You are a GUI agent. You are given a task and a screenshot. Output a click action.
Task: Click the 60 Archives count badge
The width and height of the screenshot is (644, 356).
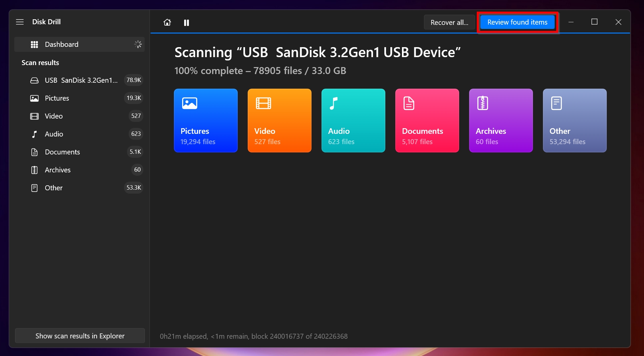(137, 170)
